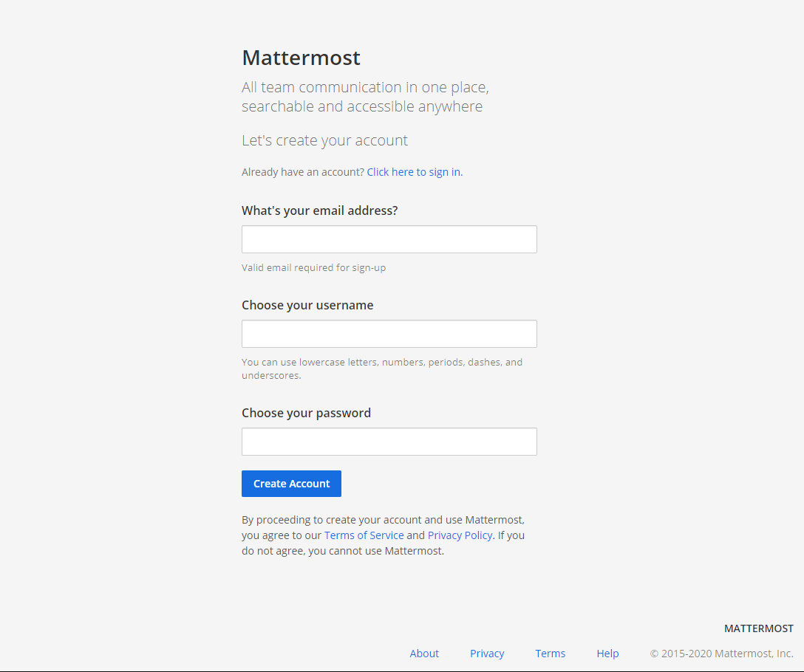Image resolution: width=804 pixels, height=672 pixels.
Task: Click 'What's your email address?' label
Action: pyautogui.click(x=319, y=210)
